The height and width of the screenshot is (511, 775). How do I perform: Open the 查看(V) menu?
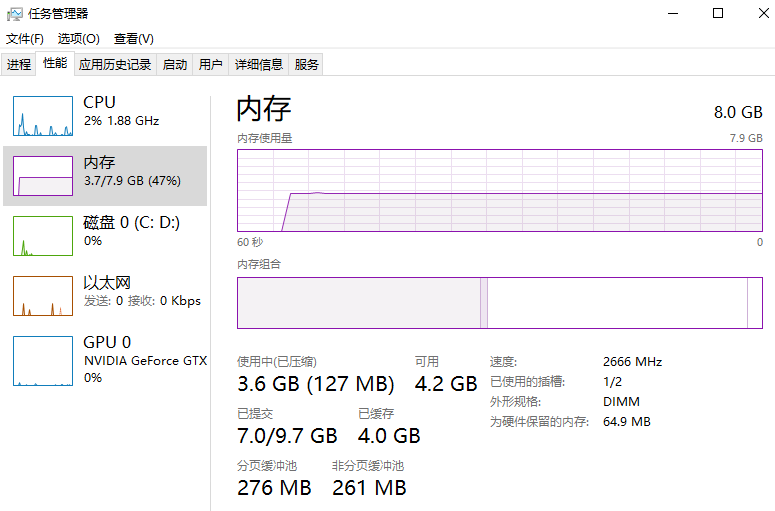point(133,39)
